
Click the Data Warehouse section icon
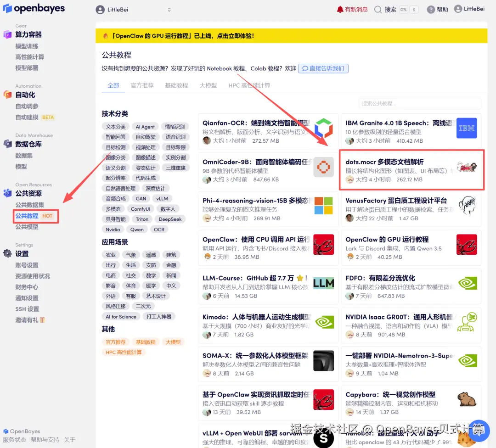pos(7,144)
